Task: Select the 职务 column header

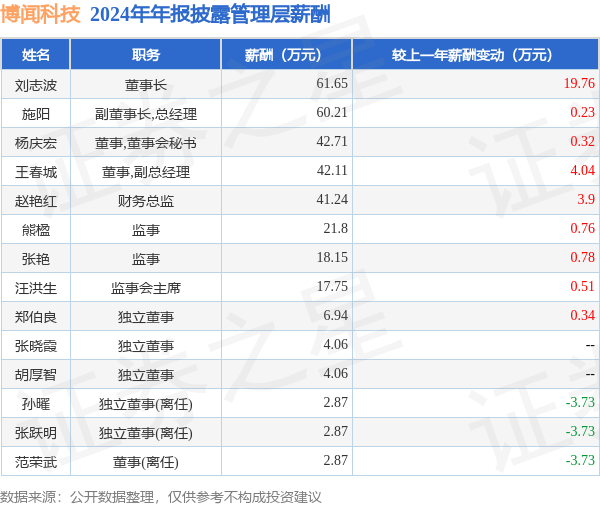Action: 146,55
